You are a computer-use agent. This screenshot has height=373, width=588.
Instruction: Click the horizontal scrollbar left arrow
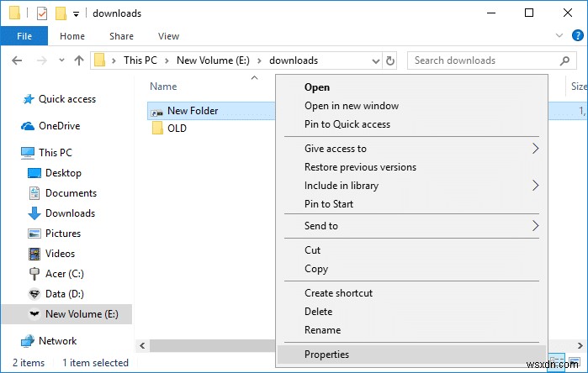[x=142, y=345]
